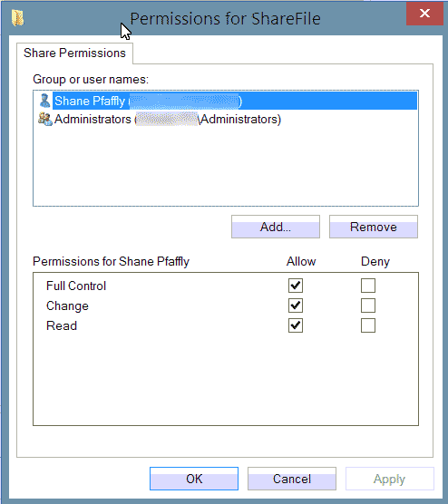The width and height of the screenshot is (448, 504).
Task: Confirm with the OK button
Action: click(x=194, y=479)
